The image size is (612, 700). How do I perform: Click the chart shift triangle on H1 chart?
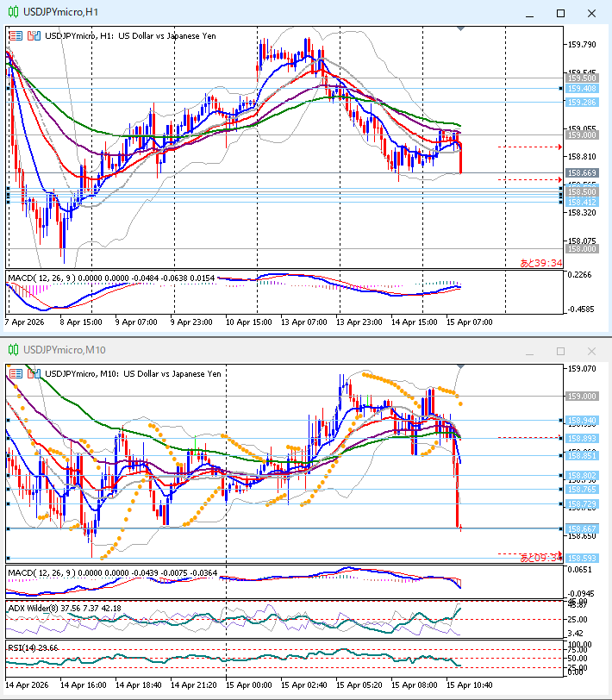[x=460, y=28]
